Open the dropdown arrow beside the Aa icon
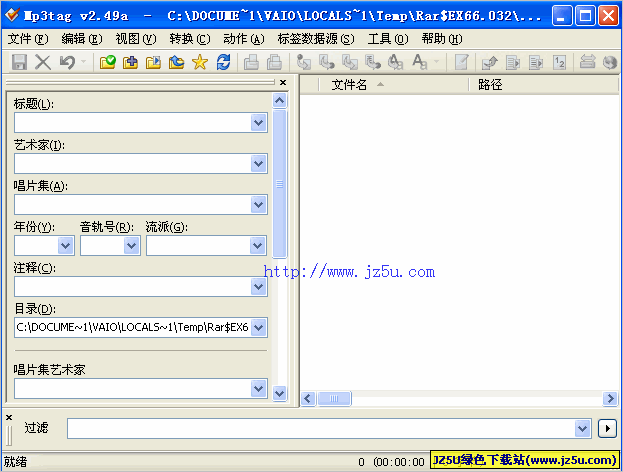 pos(437,62)
